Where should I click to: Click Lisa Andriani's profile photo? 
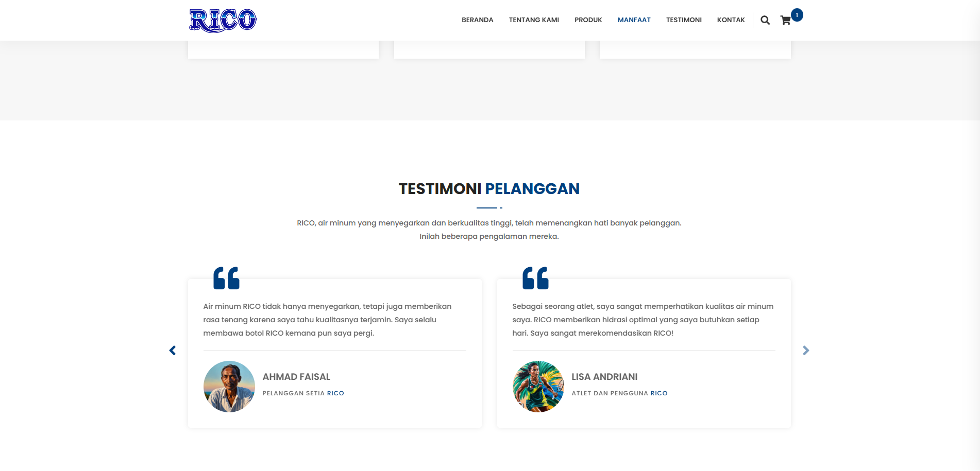click(538, 387)
